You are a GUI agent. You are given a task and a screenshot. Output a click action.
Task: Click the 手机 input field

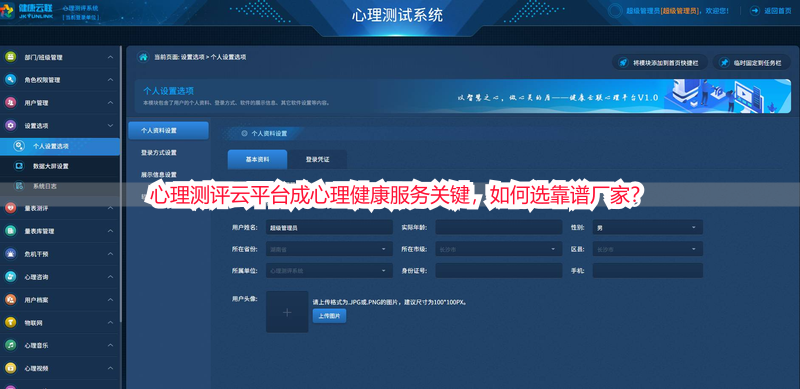coord(647,271)
